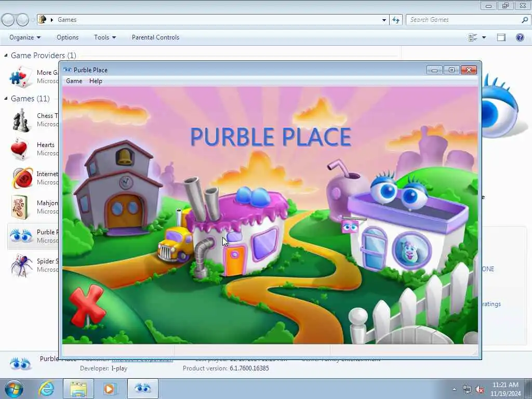Open the Games window help icon

(x=520, y=37)
